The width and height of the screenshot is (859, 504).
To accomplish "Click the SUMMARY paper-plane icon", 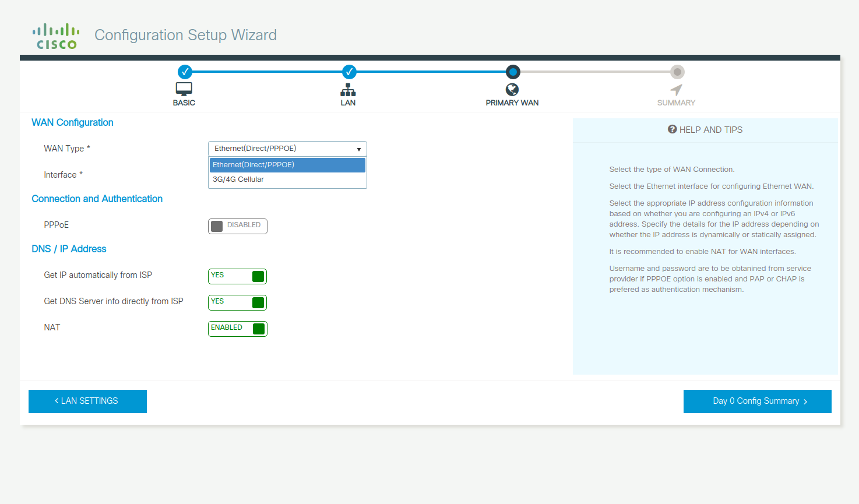I will click(676, 90).
